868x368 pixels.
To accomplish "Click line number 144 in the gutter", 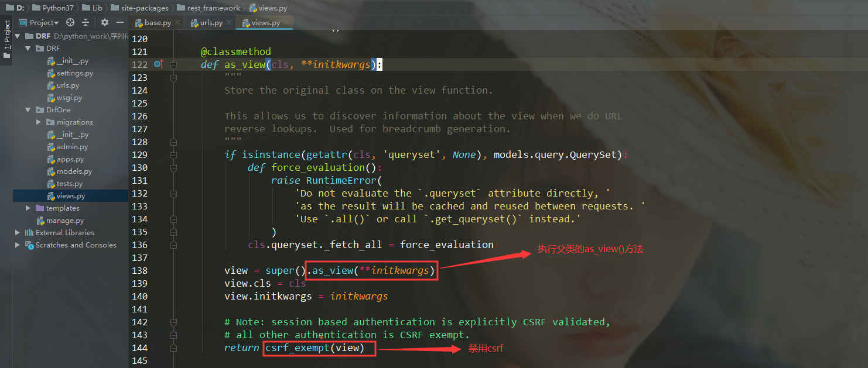I will pos(140,348).
